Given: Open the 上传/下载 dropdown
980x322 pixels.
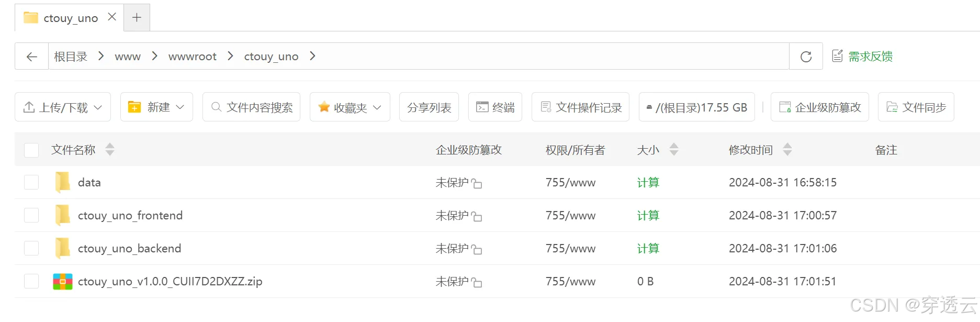Looking at the screenshot, I should tap(63, 107).
